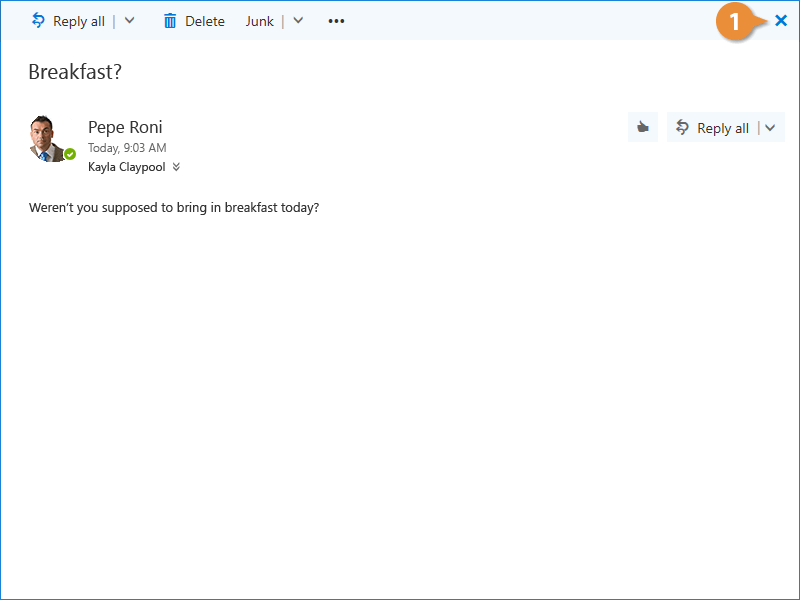Click the trash can Delete icon
800x600 pixels.
170,21
